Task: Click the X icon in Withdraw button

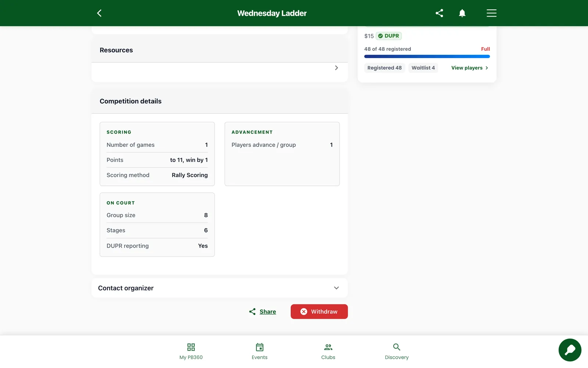Action: click(x=304, y=312)
